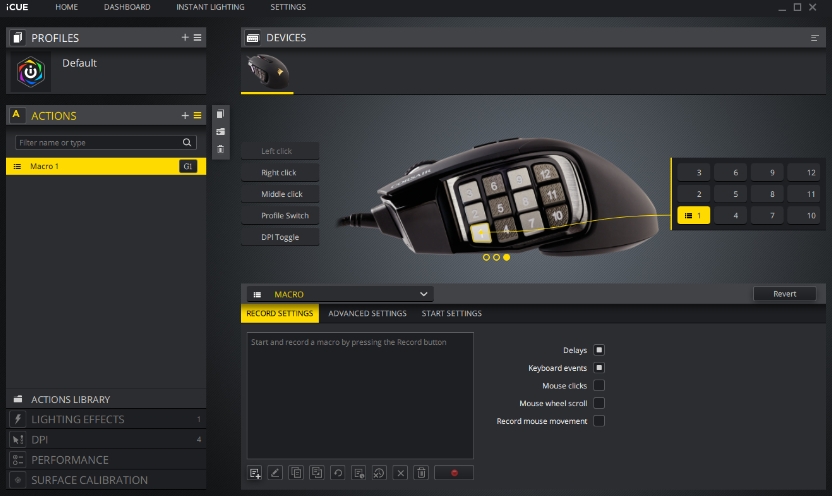Viewport: 832px width, 496px height.
Task: Click the Default profile icon
Action: click(x=31, y=72)
